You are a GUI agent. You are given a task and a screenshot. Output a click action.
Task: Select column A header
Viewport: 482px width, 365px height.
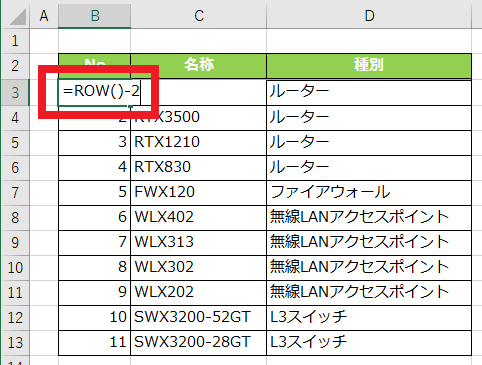pos(44,16)
